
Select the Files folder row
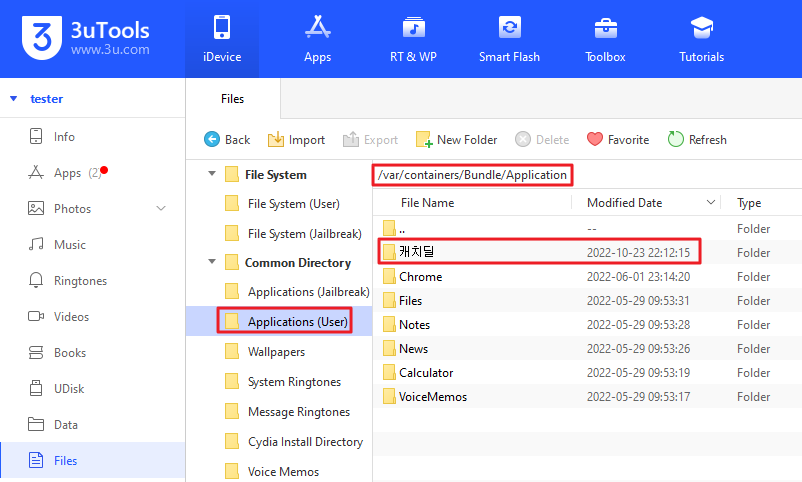[588, 300]
